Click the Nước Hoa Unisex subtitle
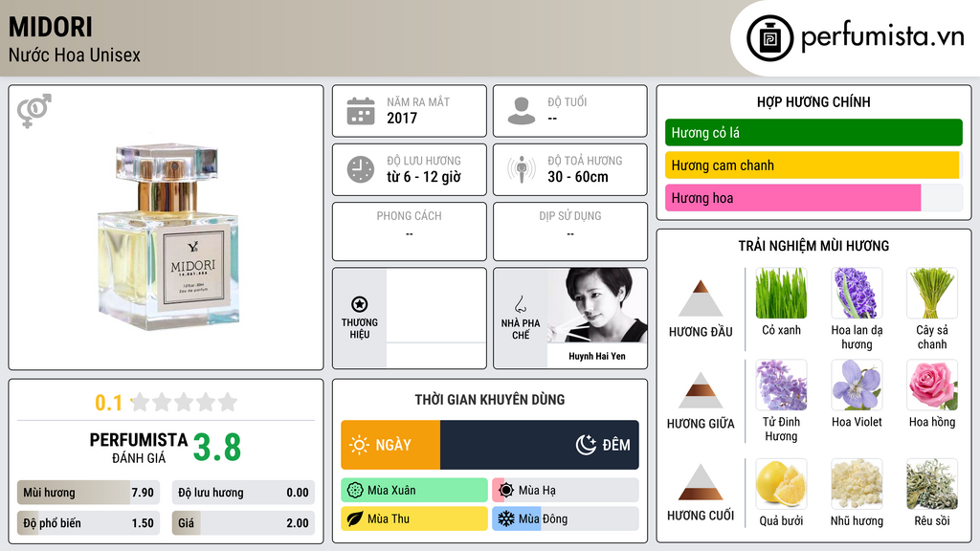 [x=75, y=55]
